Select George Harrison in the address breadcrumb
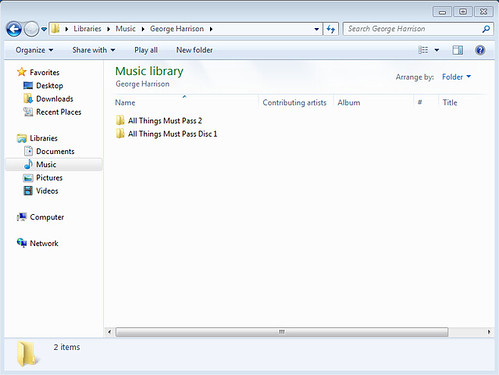Screen dimensions: 499x375 click(177, 29)
